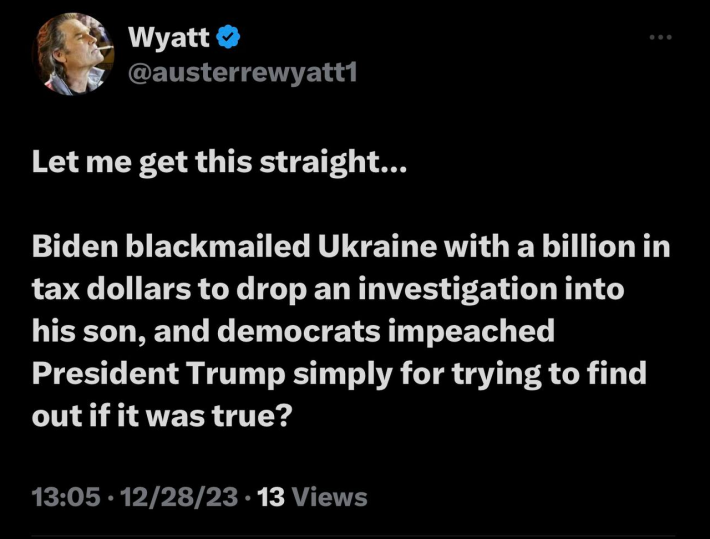Click the word "Biden" in the tweet

[x=75, y=248]
